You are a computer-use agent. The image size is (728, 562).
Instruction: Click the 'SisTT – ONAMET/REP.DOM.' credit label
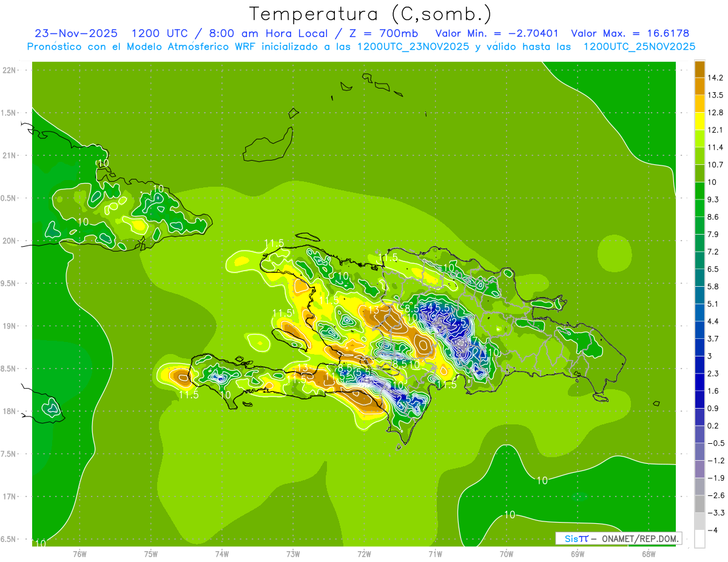pos(619,538)
